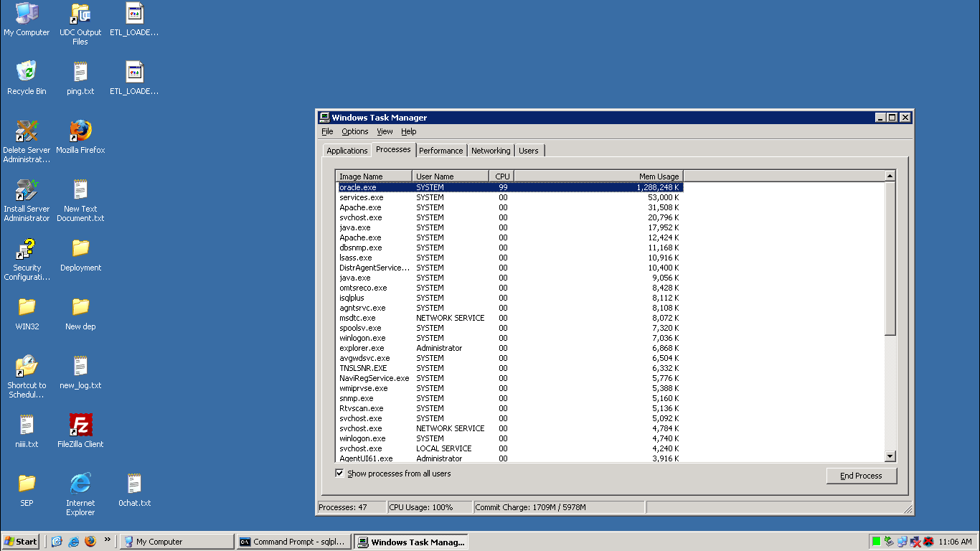
Task: Click Firefox icon in Quick Launch bar
Action: (x=90, y=542)
